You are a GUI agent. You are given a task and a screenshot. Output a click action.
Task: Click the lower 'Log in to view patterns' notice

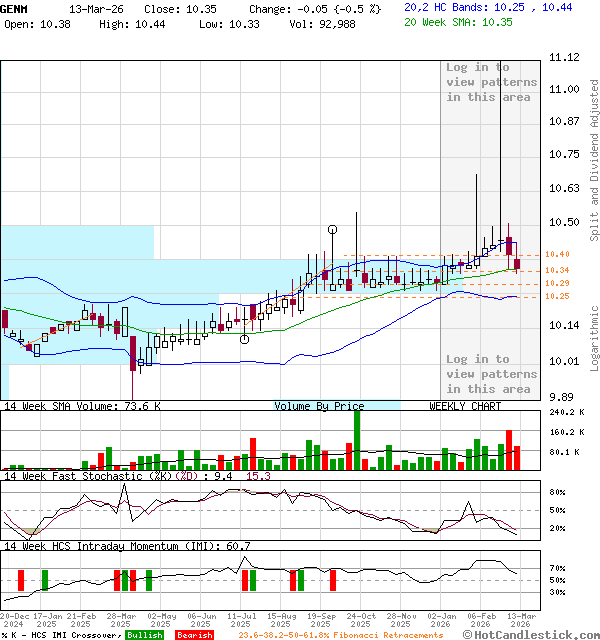click(x=491, y=374)
